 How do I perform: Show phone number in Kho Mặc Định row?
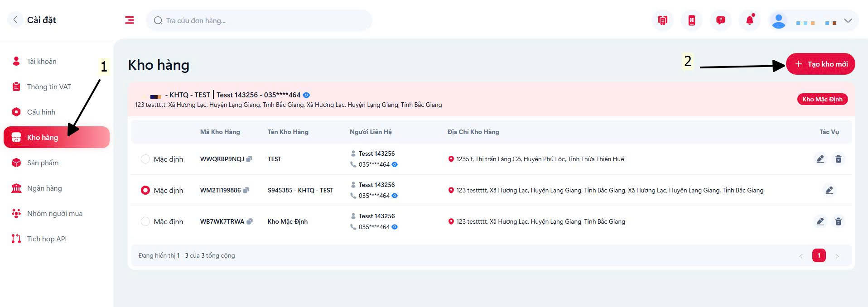tap(395, 227)
